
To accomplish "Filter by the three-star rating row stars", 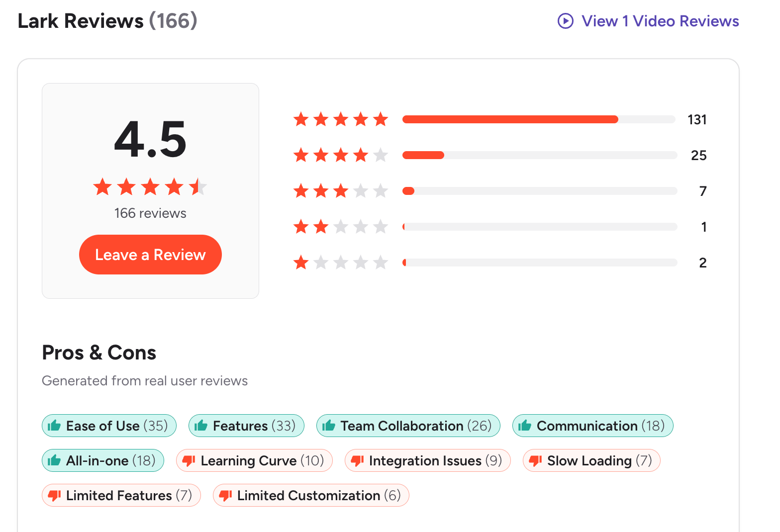I will pyautogui.click(x=341, y=191).
